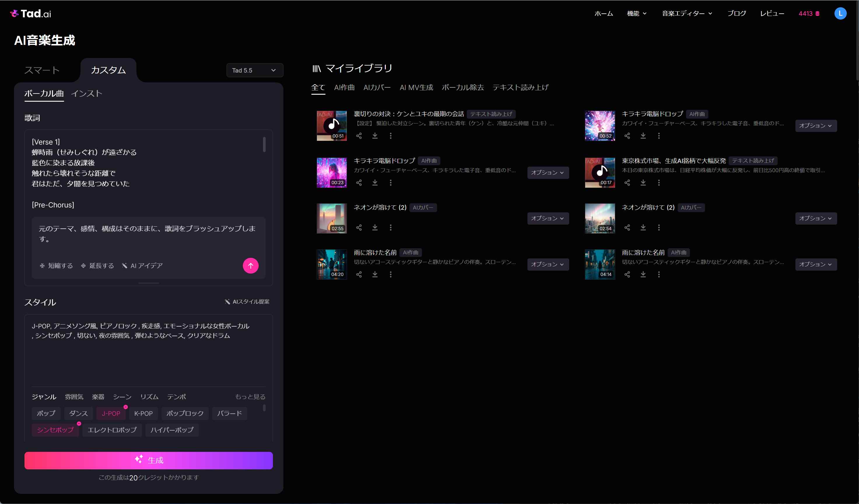Click 延長する to extend lyrics
859x504 pixels.
(97, 266)
